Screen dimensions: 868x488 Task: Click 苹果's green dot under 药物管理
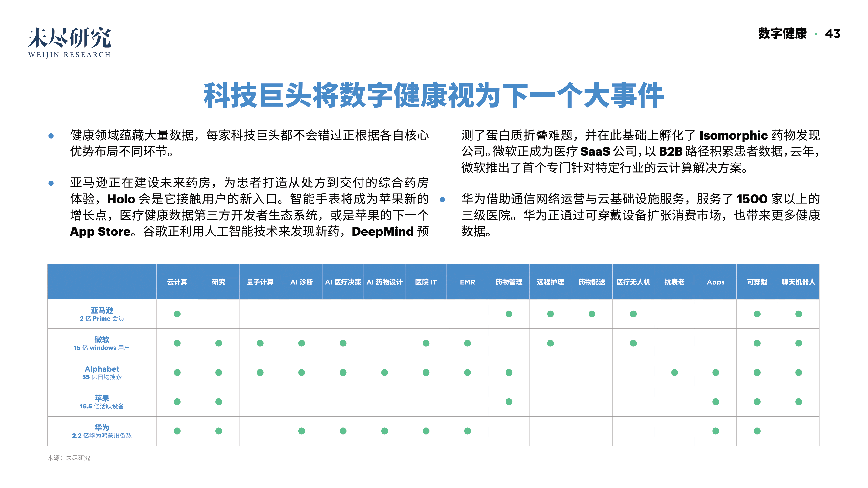[x=509, y=401]
